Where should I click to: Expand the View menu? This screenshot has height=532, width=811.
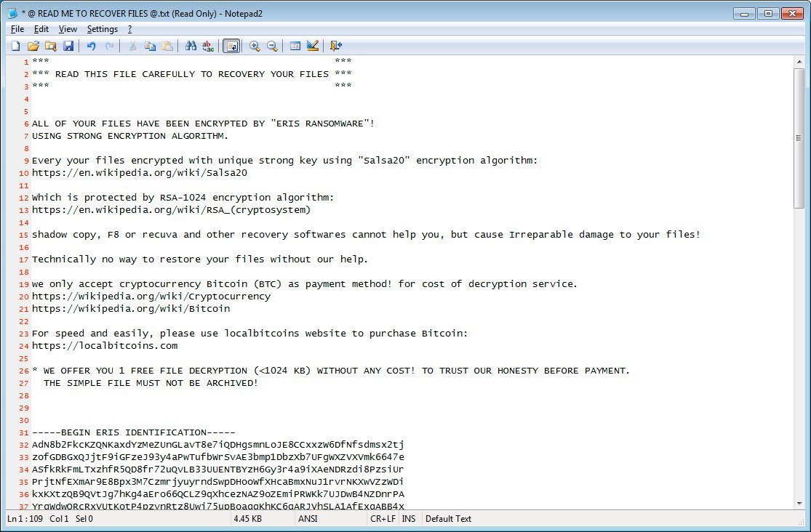coord(68,29)
